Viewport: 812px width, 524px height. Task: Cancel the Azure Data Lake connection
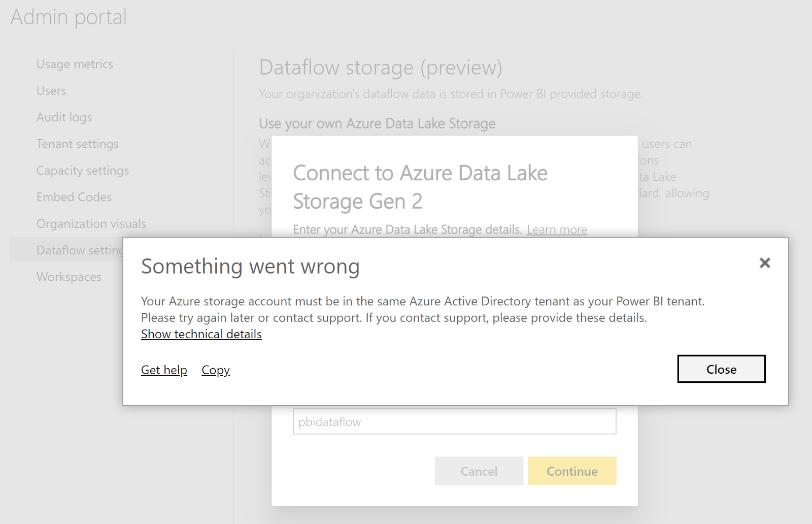478,471
